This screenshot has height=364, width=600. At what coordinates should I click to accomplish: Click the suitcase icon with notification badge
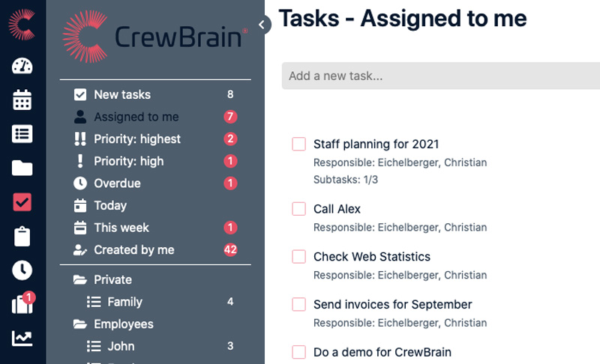click(22, 303)
